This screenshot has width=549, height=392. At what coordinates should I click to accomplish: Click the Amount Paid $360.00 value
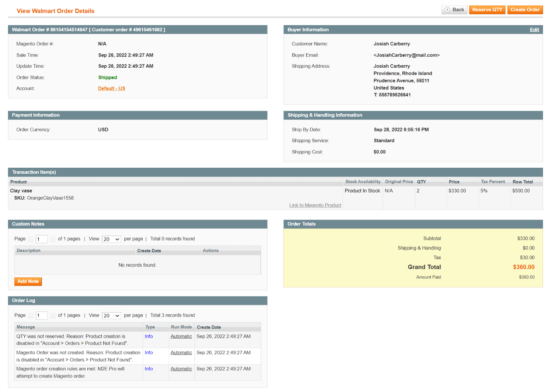(527, 277)
